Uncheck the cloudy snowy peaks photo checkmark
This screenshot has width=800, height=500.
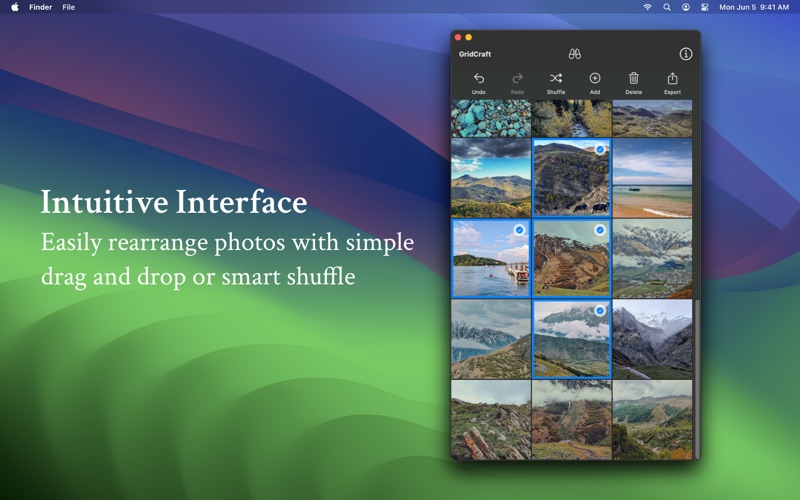[x=600, y=311]
